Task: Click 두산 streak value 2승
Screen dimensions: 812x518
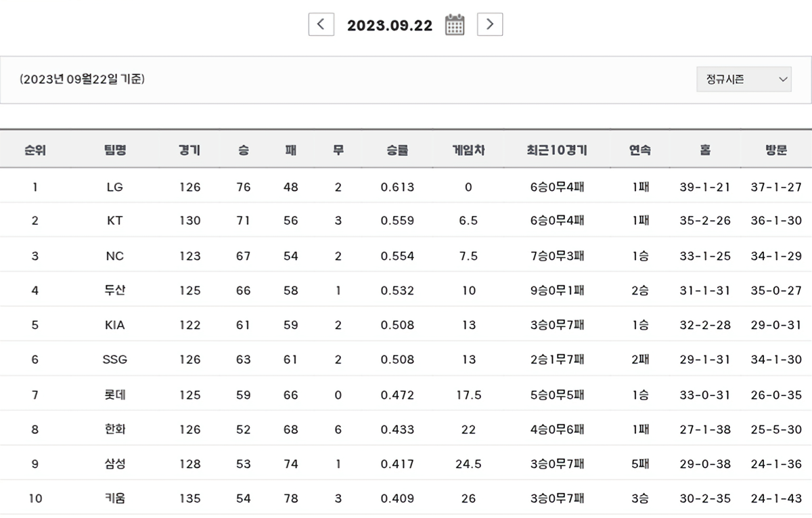Action: [x=640, y=290]
